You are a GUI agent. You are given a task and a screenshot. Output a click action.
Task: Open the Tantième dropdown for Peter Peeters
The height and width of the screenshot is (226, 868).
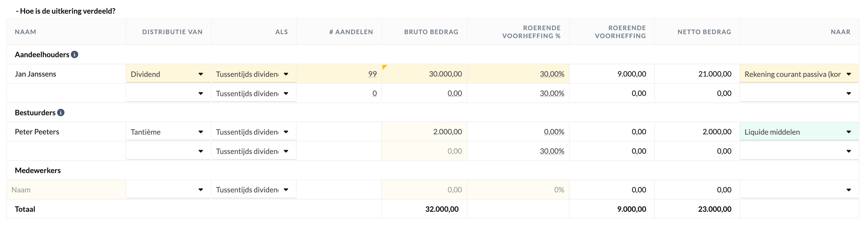[x=168, y=132]
